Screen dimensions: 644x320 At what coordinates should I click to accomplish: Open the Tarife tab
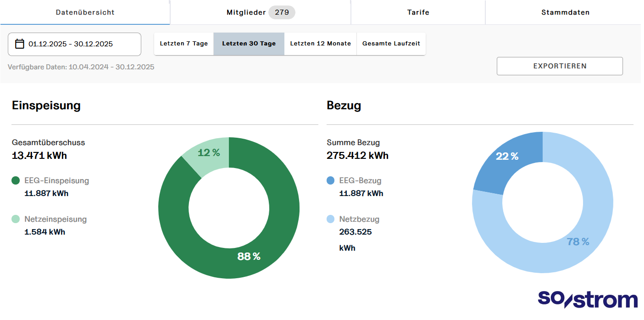pos(418,12)
